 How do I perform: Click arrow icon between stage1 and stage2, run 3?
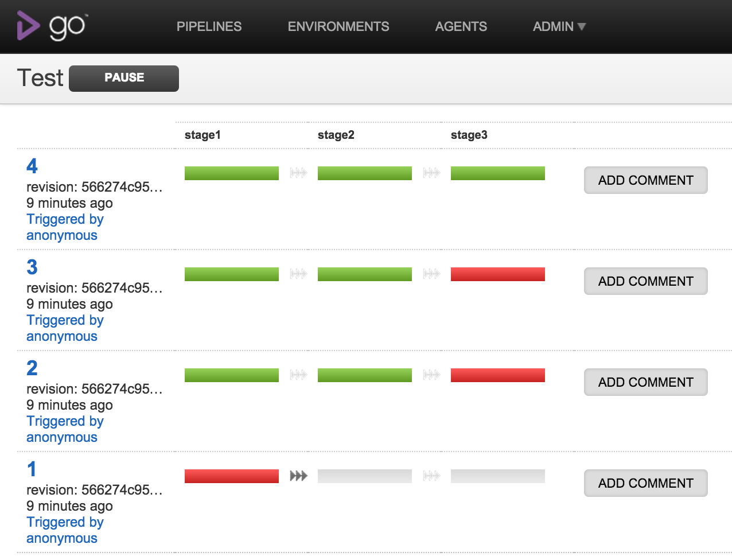[298, 274]
